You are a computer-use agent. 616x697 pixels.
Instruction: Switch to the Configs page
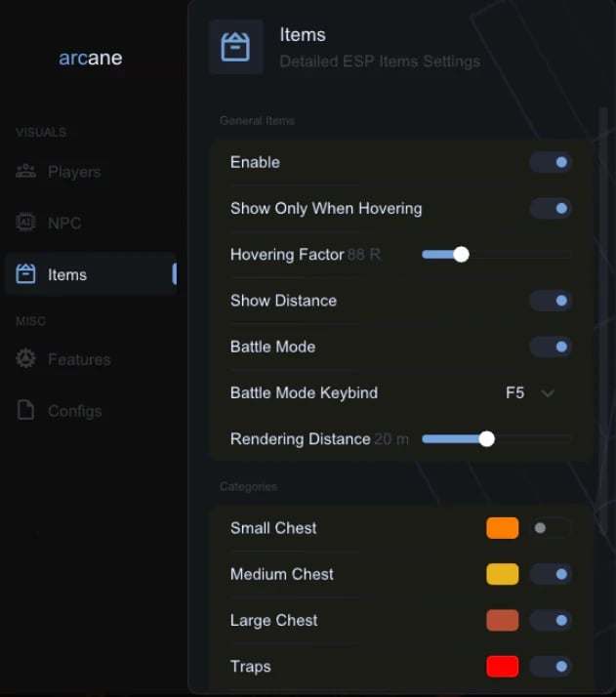pos(74,411)
